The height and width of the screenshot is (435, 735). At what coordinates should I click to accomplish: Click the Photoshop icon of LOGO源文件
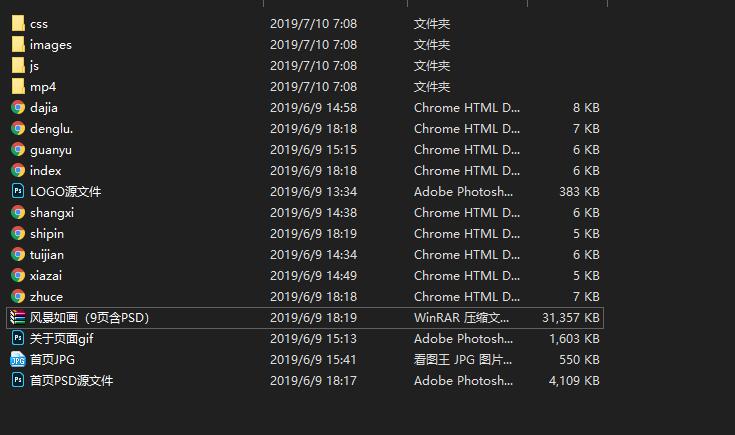pos(18,191)
